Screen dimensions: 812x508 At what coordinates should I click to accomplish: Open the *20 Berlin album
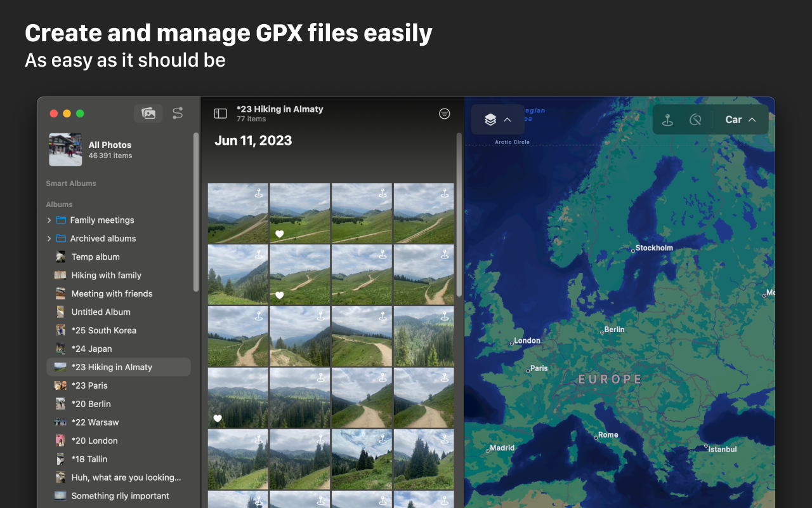click(119, 404)
